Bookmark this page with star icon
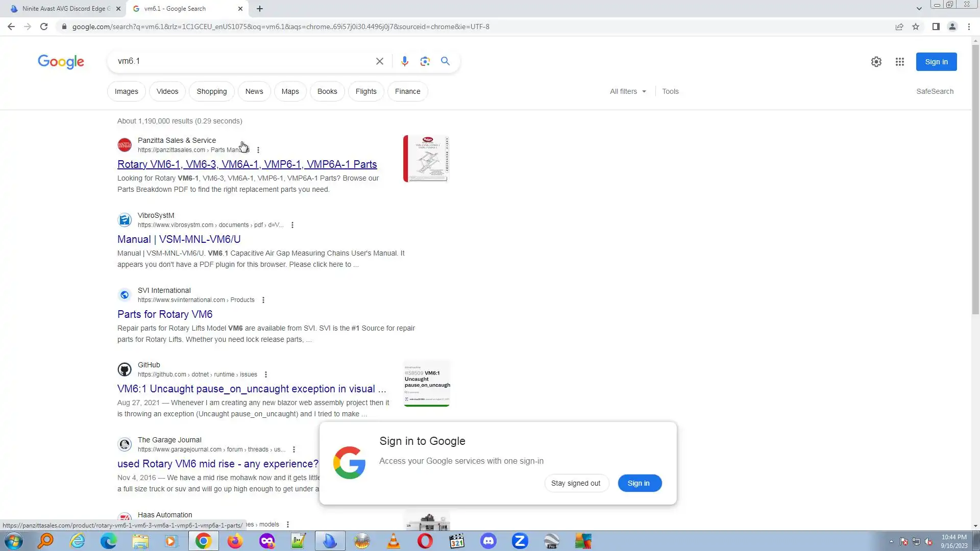Viewport: 980px width, 551px height. point(916,27)
